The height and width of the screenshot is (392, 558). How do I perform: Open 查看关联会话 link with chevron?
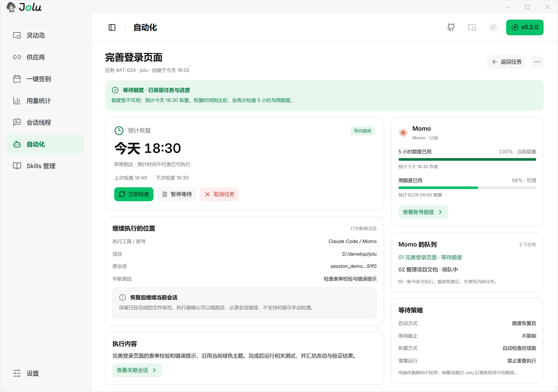click(137, 370)
